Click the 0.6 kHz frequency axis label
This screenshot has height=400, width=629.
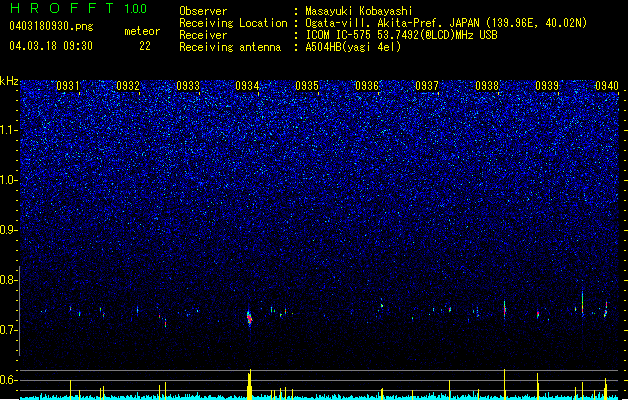click(x=9, y=380)
